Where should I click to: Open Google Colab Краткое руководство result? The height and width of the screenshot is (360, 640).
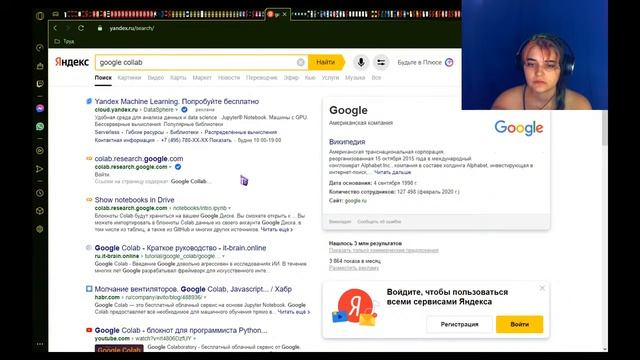(x=180, y=248)
